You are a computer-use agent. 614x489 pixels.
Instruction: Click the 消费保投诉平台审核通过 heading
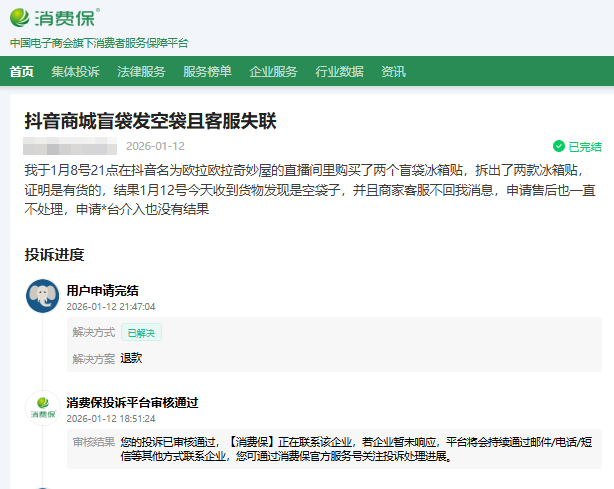pos(132,402)
